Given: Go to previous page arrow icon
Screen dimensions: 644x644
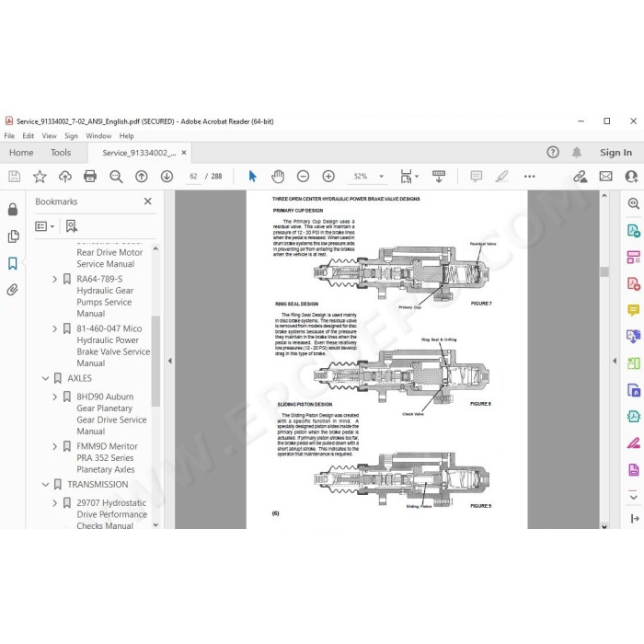Looking at the screenshot, I should (x=142, y=177).
